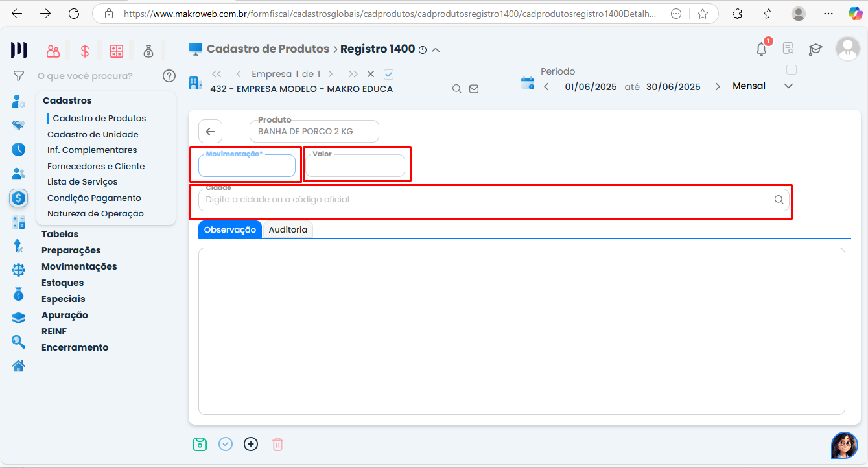Expand the Preparações menu section
This screenshot has height=468, width=868.
click(71, 250)
